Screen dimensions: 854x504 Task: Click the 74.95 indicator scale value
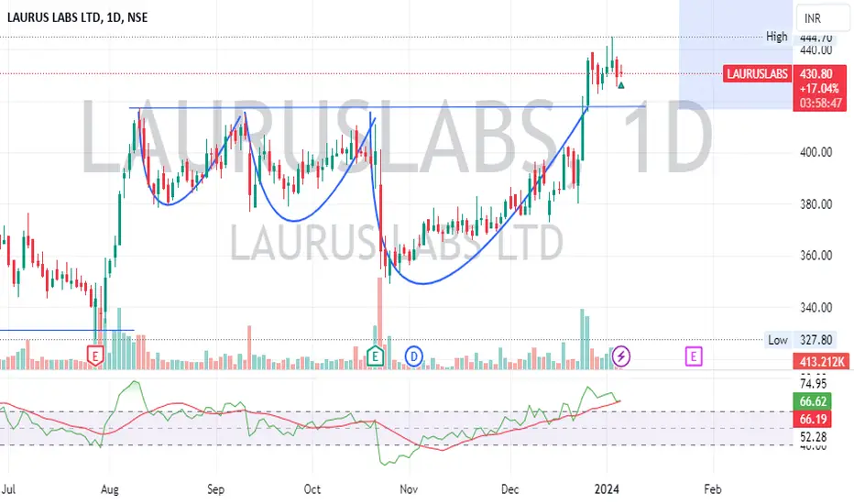coord(813,383)
